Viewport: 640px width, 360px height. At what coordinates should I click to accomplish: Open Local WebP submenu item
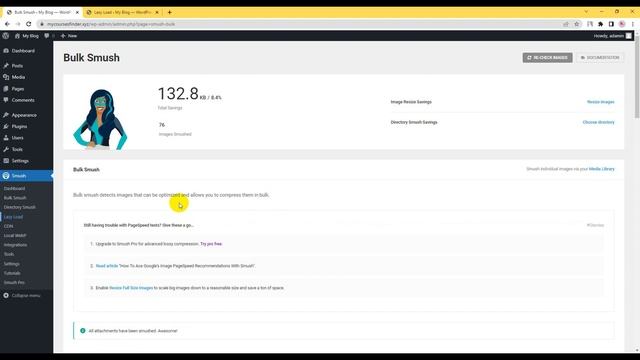[15, 236]
